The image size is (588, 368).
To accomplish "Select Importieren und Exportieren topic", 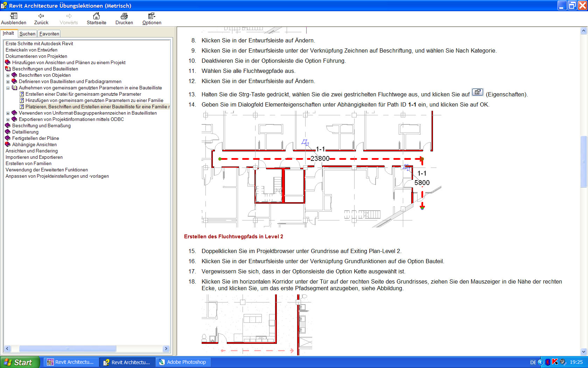I will click(x=34, y=157).
